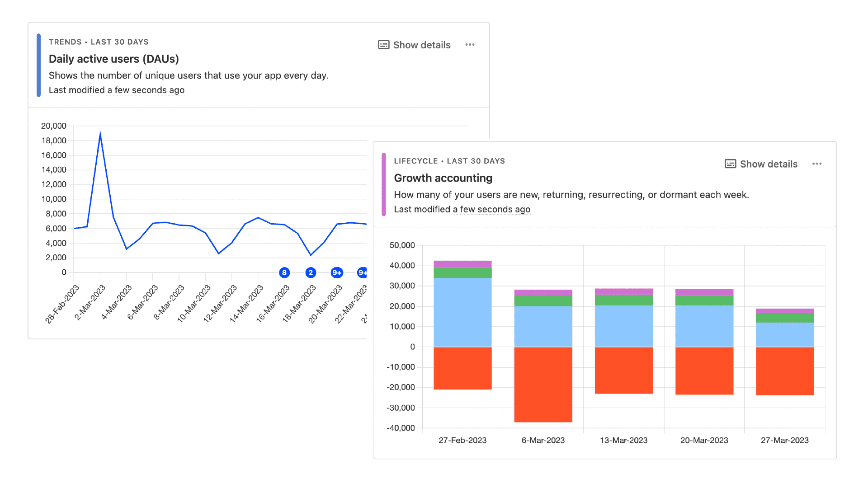The image size is (868, 488).
Task: Open Daily active users (DAUs) insight title
Action: [x=113, y=59]
